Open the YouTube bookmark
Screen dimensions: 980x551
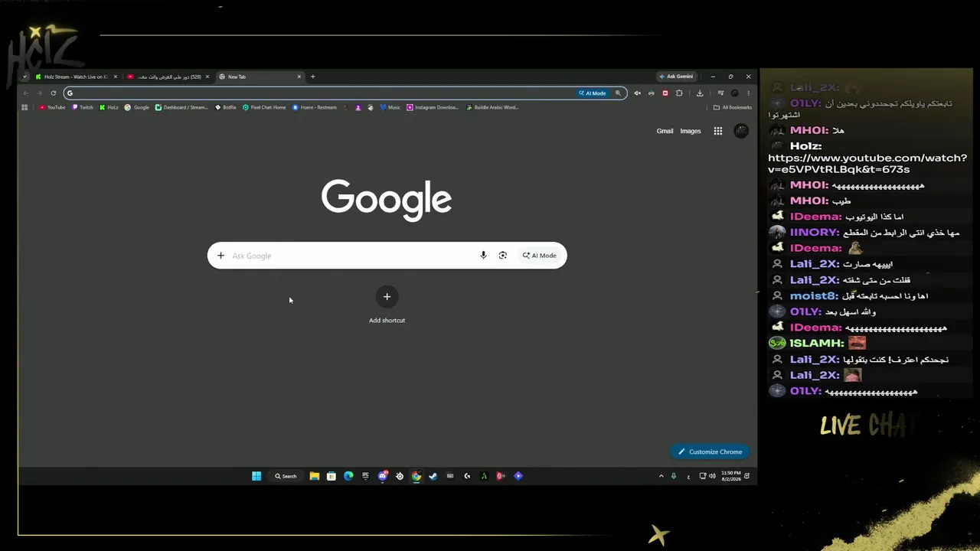(x=52, y=107)
